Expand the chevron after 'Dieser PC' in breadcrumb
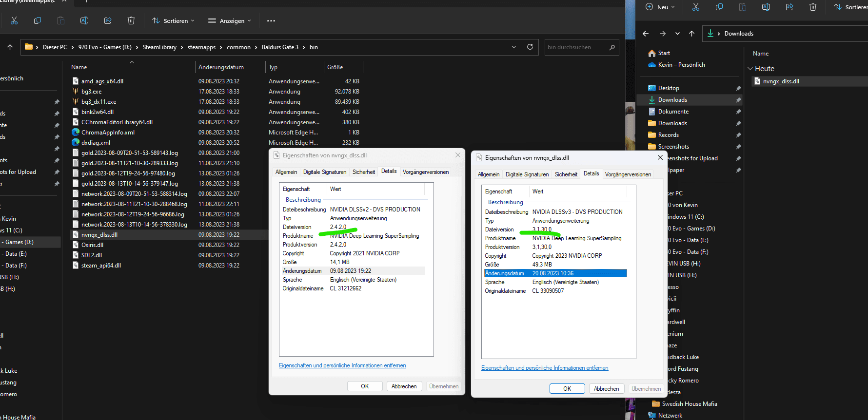868x420 pixels. pyautogui.click(x=73, y=47)
